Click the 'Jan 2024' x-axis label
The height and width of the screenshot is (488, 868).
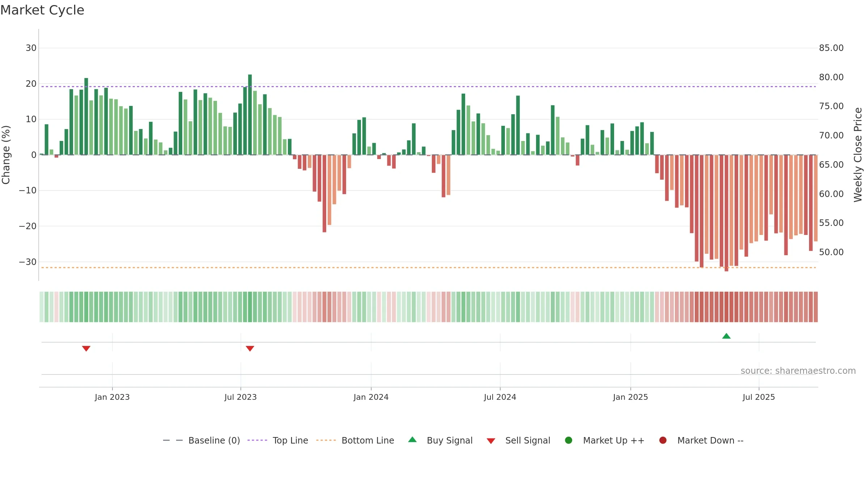click(x=371, y=397)
